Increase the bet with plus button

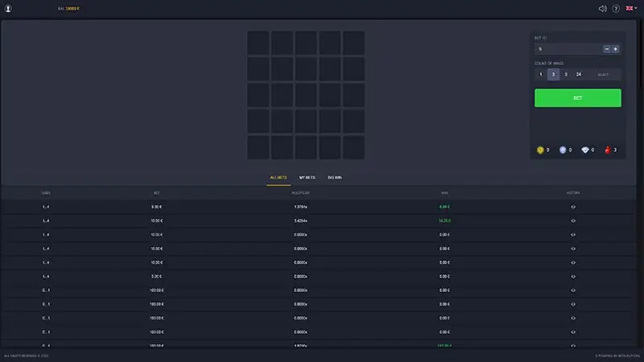615,49
